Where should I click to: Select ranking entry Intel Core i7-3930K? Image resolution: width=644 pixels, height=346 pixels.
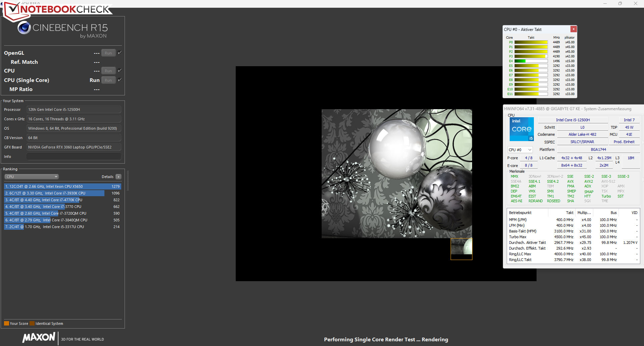62,193
